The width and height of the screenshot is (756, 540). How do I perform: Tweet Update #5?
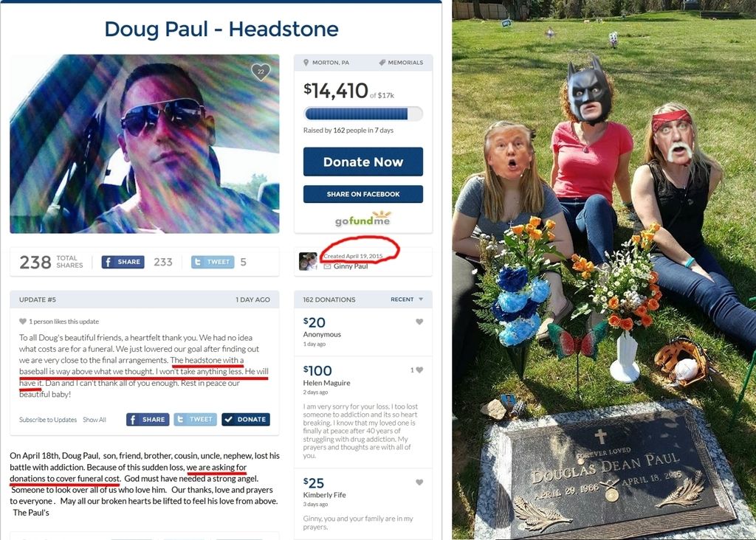pos(195,420)
